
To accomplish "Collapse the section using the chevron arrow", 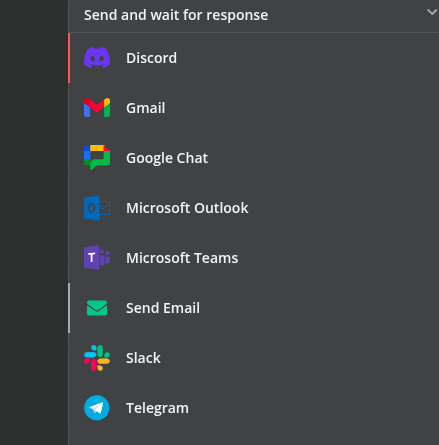I will [x=432, y=12].
